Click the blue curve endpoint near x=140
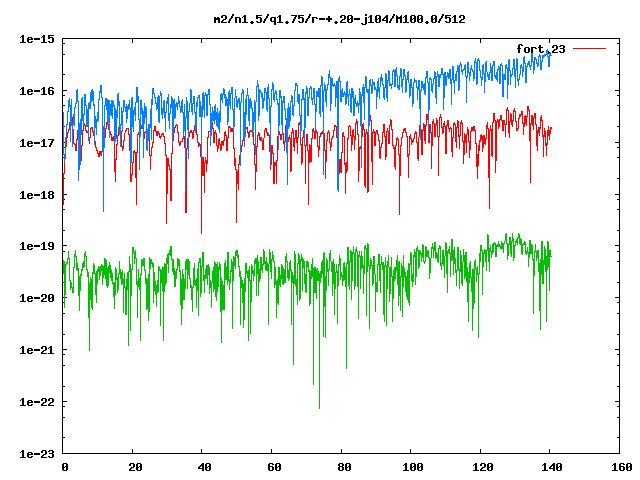 pyautogui.click(x=549, y=53)
